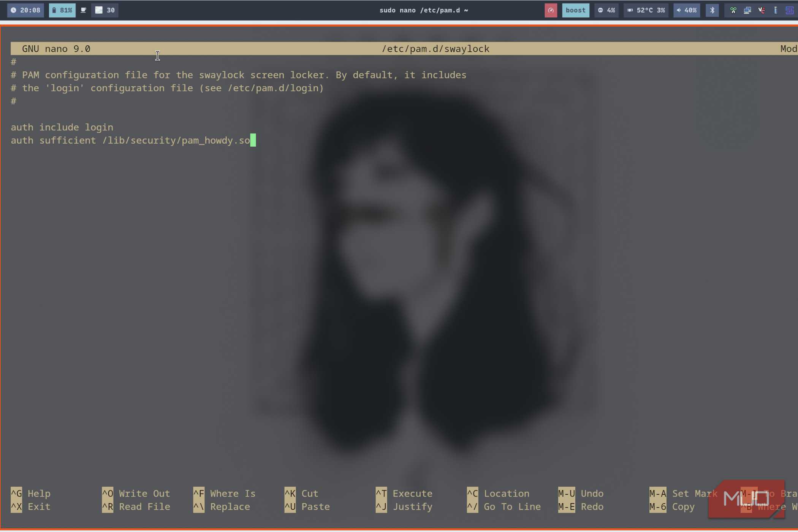
Task: Toggle the boost power mode button
Action: click(575, 10)
